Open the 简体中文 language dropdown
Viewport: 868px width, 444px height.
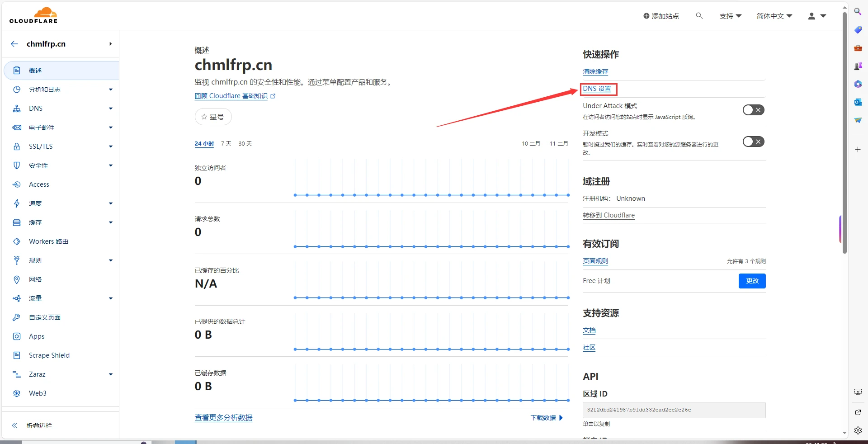(774, 16)
